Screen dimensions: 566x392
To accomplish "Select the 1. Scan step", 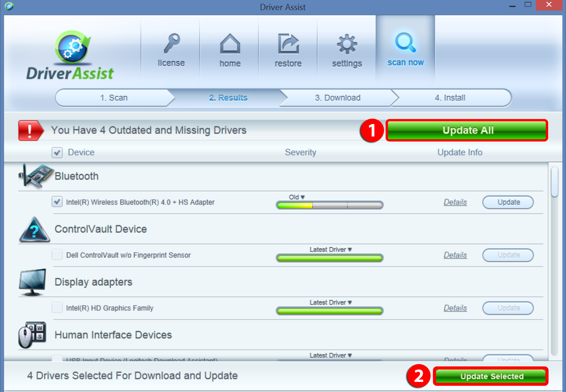I will [x=114, y=98].
